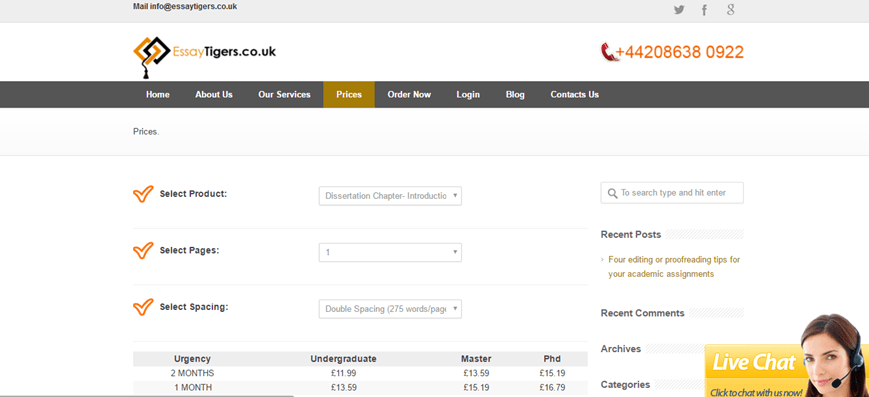Click the Undergraduate column header
Screen dimensions: 869x397
click(344, 359)
